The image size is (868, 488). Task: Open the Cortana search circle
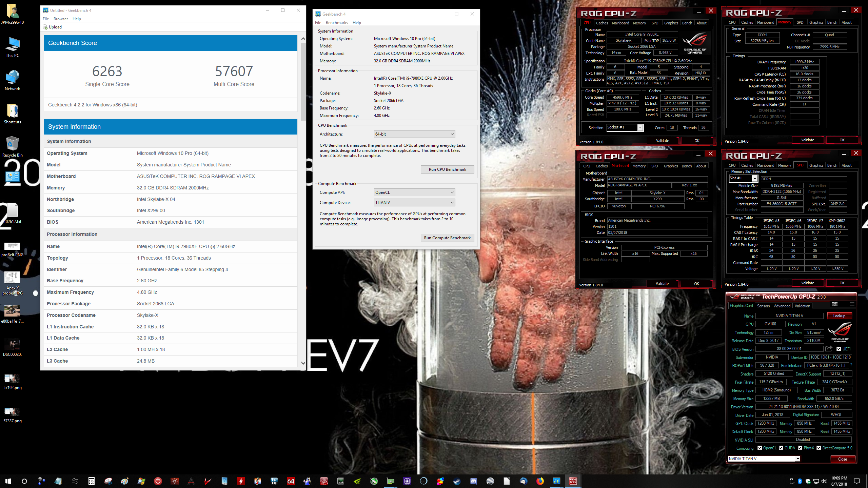(24, 481)
